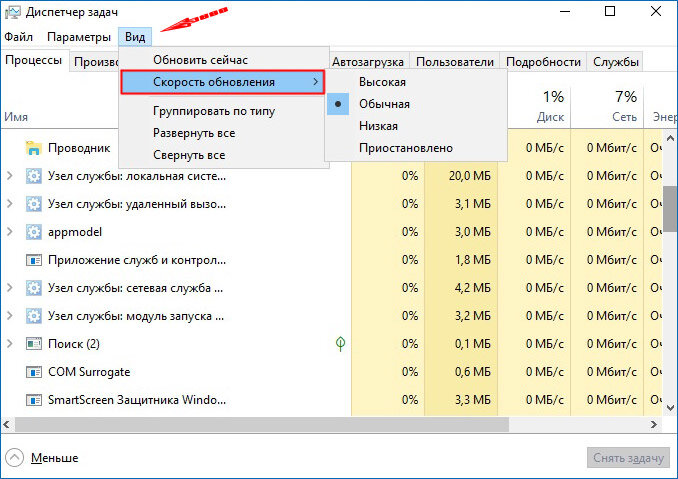678x479 pixels.
Task: Click the COM Surrogate process icon
Action: [34, 372]
